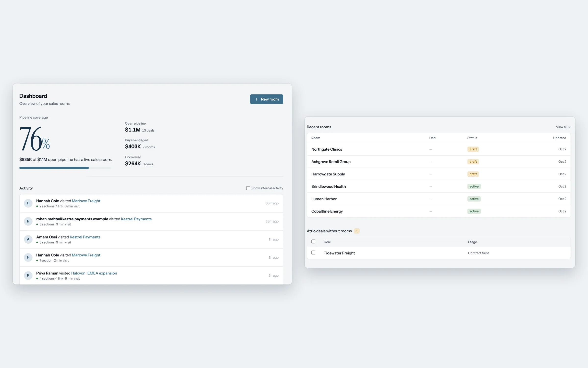Click the Stage column header
Image resolution: width=588 pixels, height=368 pixels.
472,242
